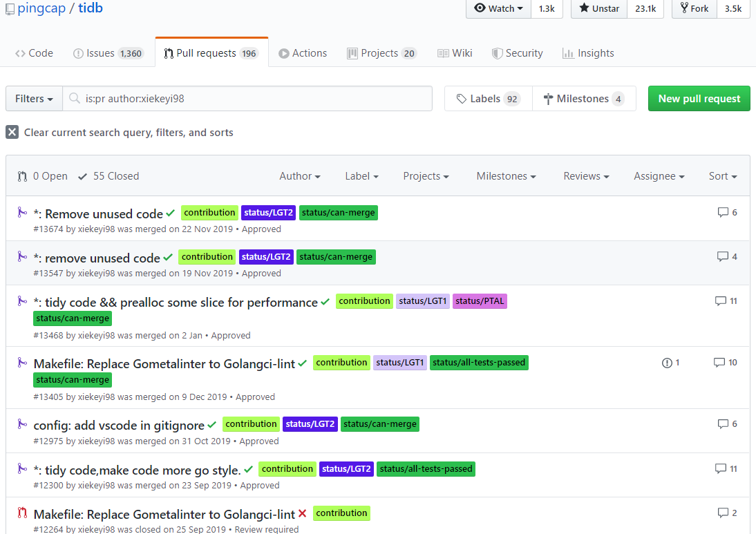
Task: Click the pull request search field
Action: click(x=256, y=99)
